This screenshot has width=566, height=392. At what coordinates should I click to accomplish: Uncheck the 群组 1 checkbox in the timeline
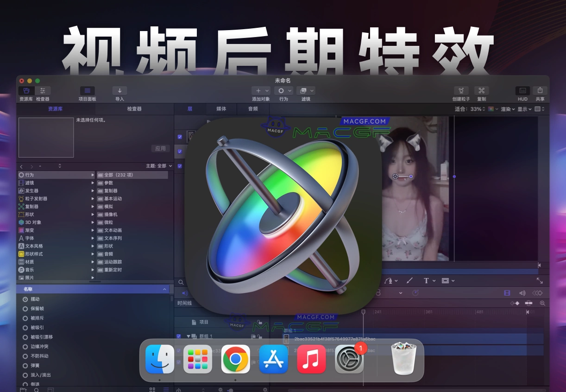pos(179,336)
